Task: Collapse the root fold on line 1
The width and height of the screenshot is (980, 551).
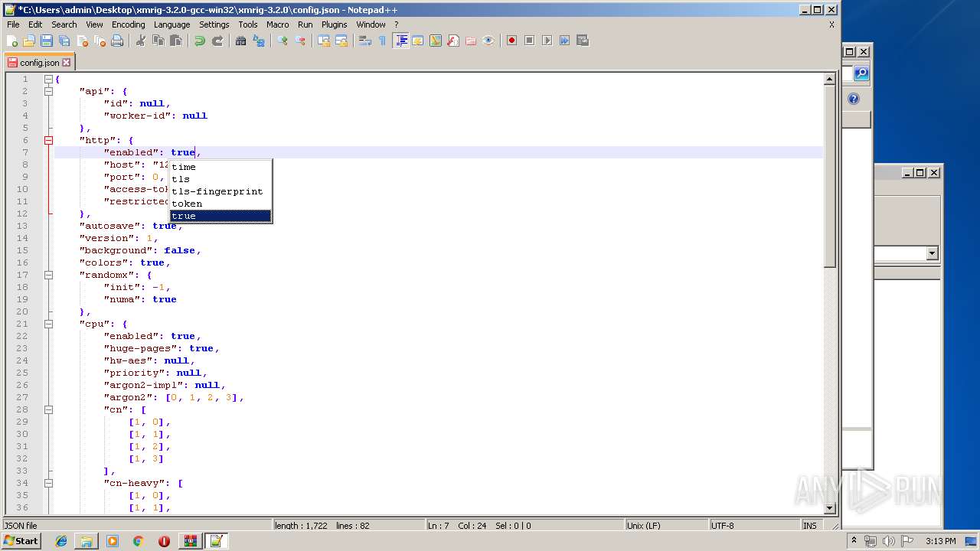Action: (x=48, y=79)
